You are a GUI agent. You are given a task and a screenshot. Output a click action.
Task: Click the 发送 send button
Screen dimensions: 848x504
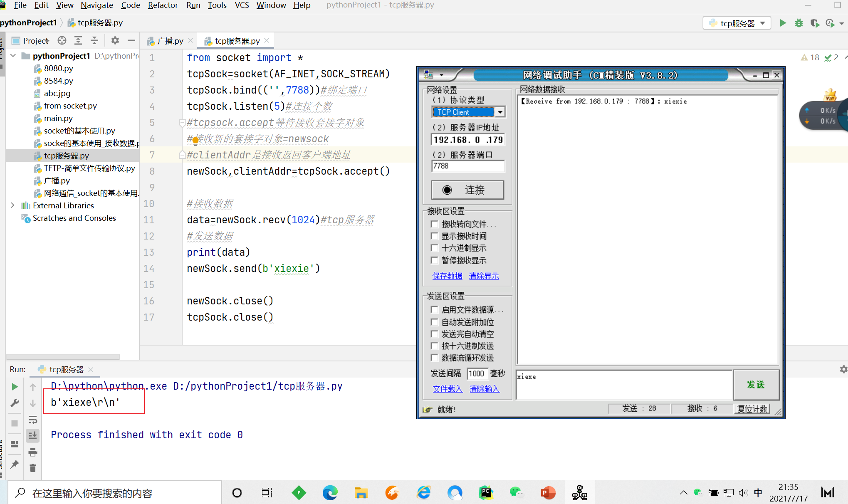(x=756, y=385)
